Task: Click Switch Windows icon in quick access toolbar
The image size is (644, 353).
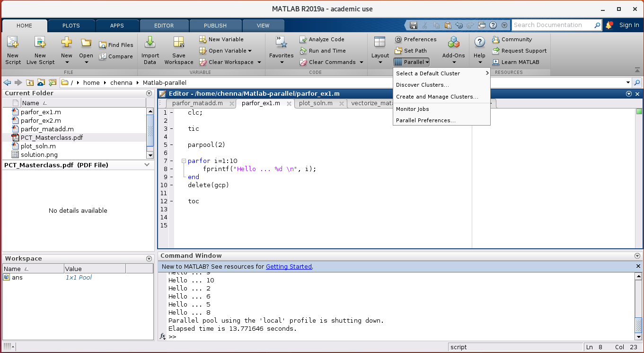Action: click(x=482, y=25)
